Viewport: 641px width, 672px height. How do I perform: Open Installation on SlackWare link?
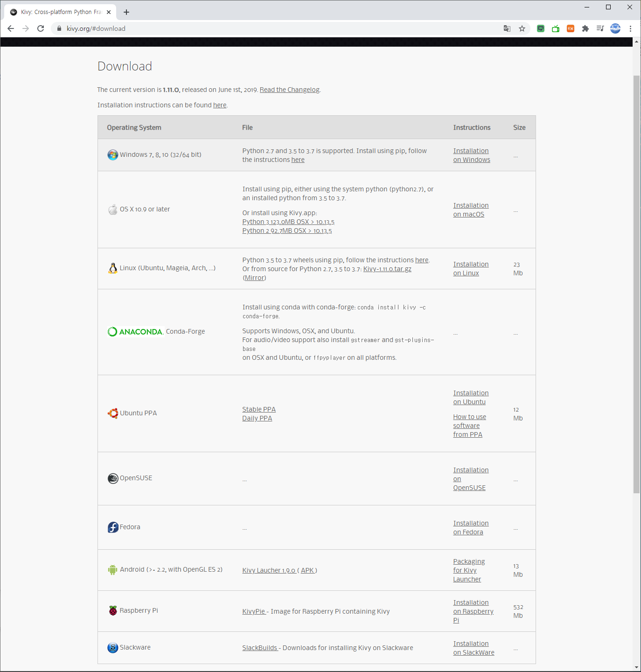474,648
